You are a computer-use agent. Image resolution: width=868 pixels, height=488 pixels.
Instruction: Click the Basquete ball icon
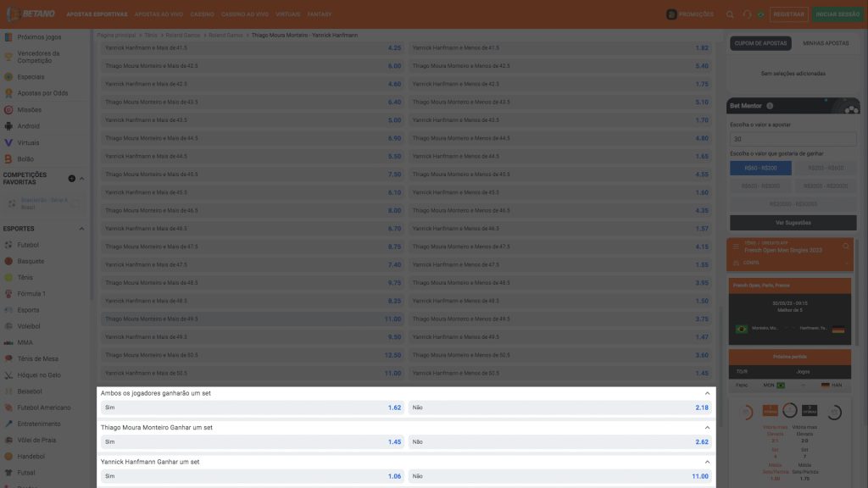tap(8, 261)
